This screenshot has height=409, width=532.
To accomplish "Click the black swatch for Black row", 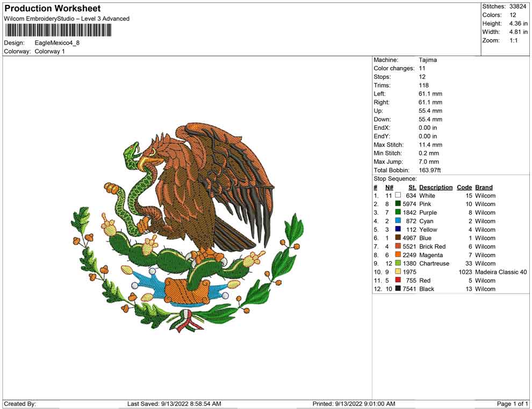I will tap(398, 289).
